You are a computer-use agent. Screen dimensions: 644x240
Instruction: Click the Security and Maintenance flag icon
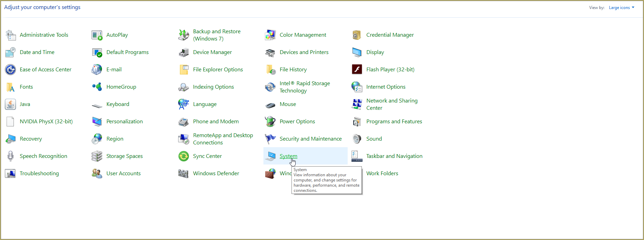270,139
